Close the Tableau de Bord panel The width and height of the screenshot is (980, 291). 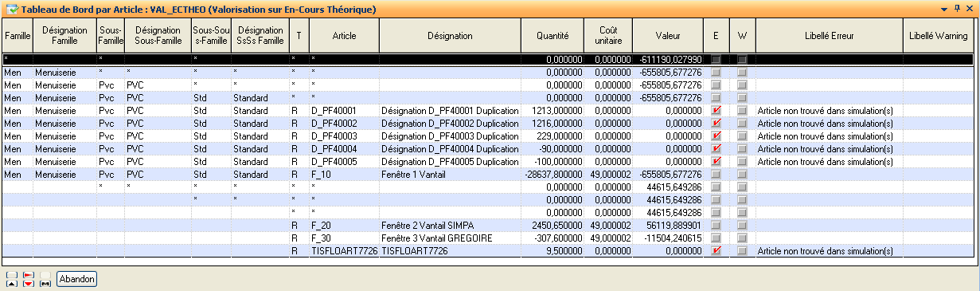tap(970, 8)
